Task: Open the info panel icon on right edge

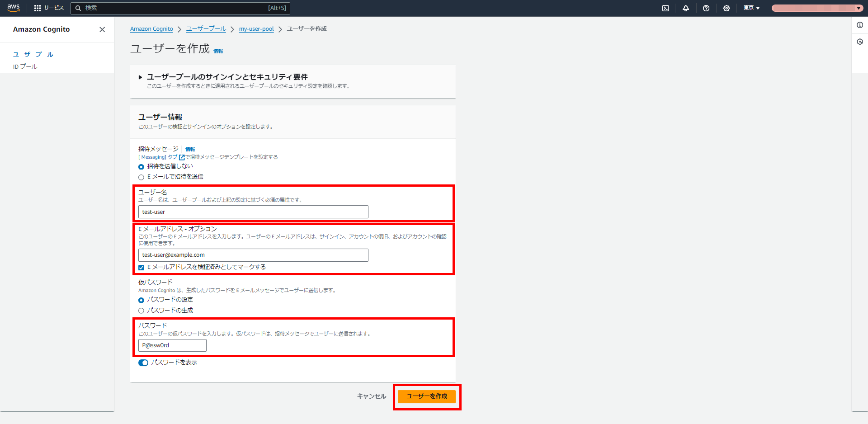Action: click(860, 25)
